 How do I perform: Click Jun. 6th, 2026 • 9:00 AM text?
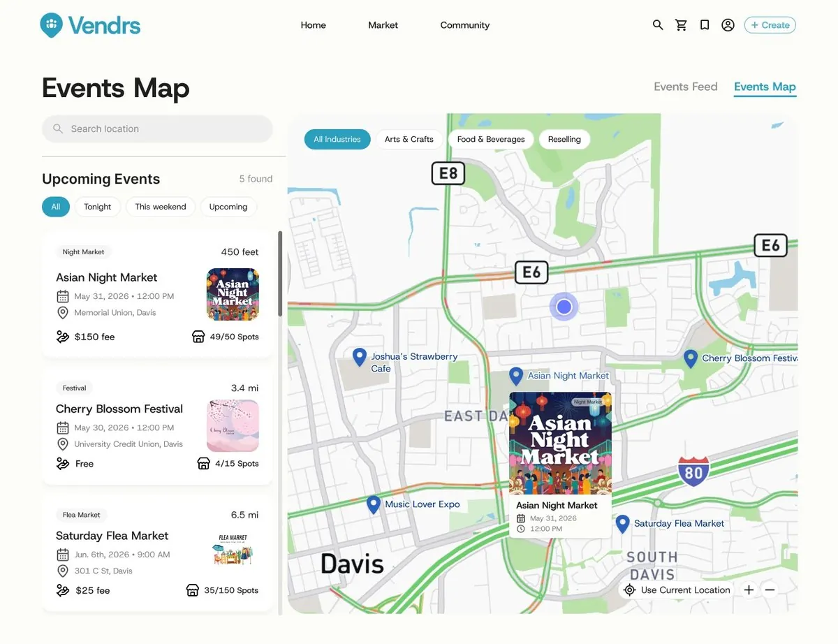[122, 555]
